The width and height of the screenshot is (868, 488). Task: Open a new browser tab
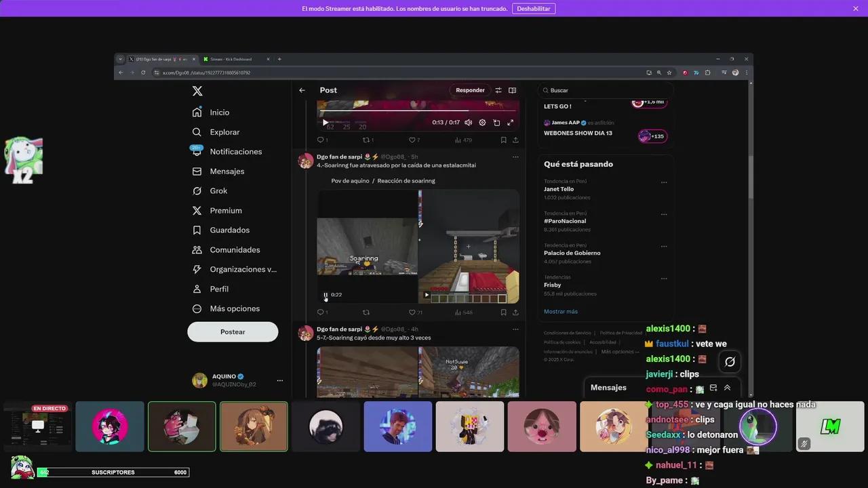click(279, 59)
